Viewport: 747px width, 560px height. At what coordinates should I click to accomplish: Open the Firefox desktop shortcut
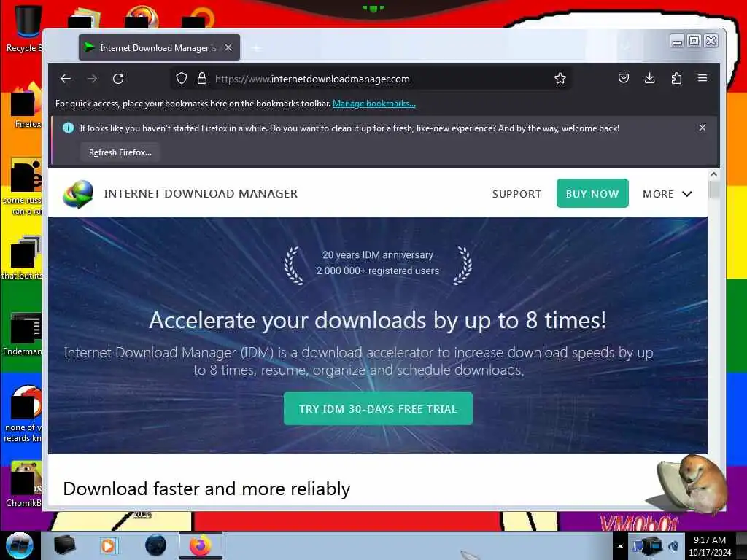25,106
